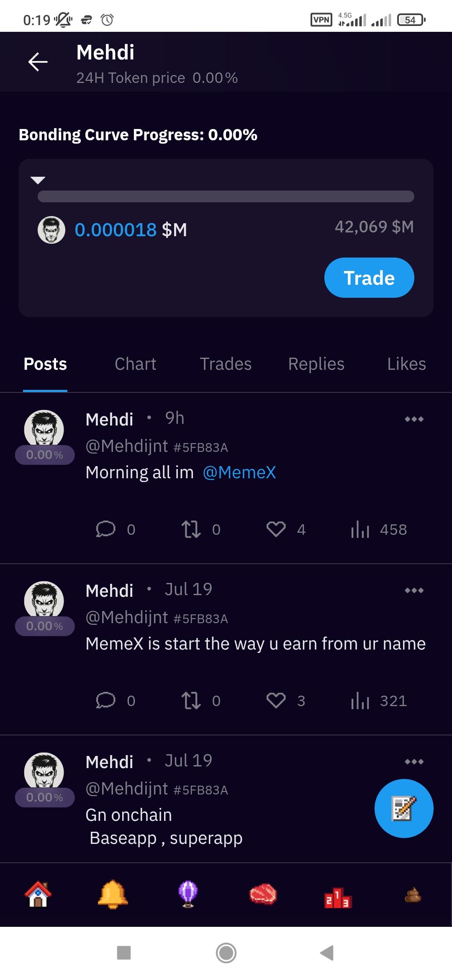Open the home icon in bottom bar
This screenshot has width=452, height=980.
tap(38, 894)
